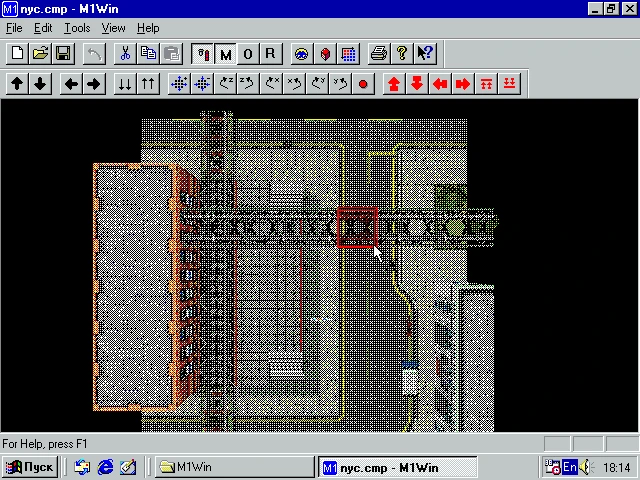640x480 pixels.
Task: Click the black up arrow button
Action: pos(17,84)
